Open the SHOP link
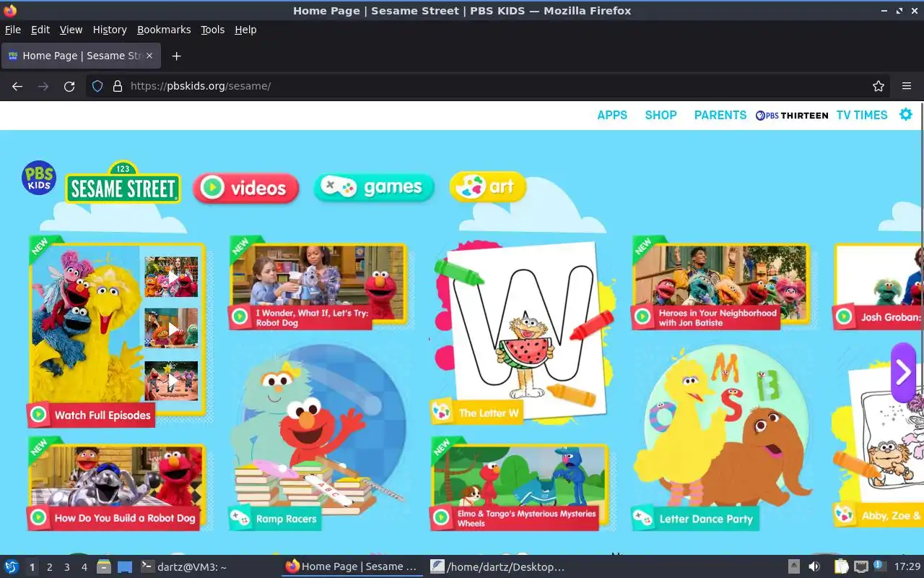This screenshot has width=924, height=578. pos(661,115)
